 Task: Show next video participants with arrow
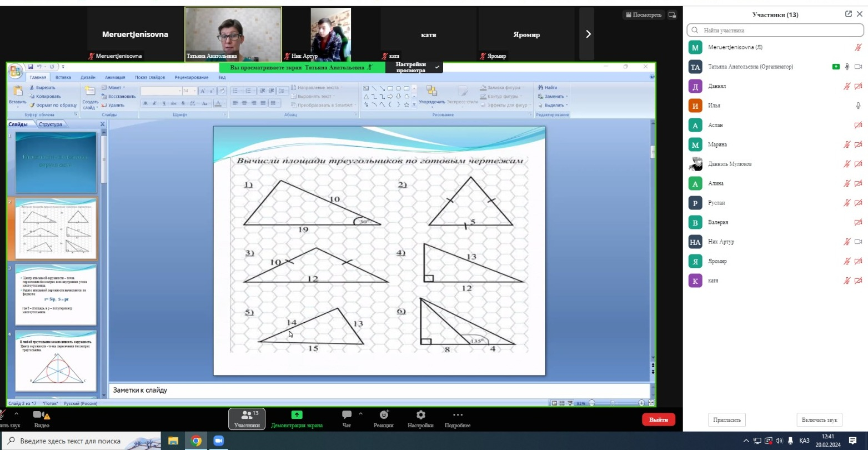(x=588, y=34)
